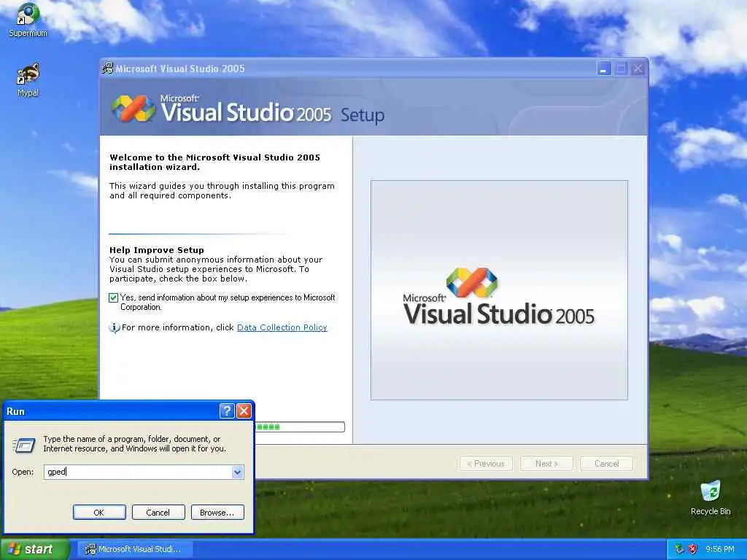
Task: Click the Previous button in setup wizard
Action: [x=486, y=463]
